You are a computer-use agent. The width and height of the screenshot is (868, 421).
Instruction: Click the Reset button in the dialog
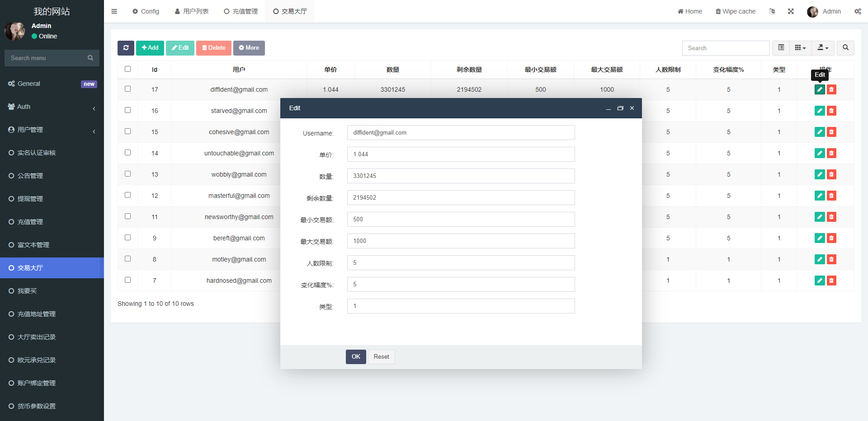pos(381,357)
